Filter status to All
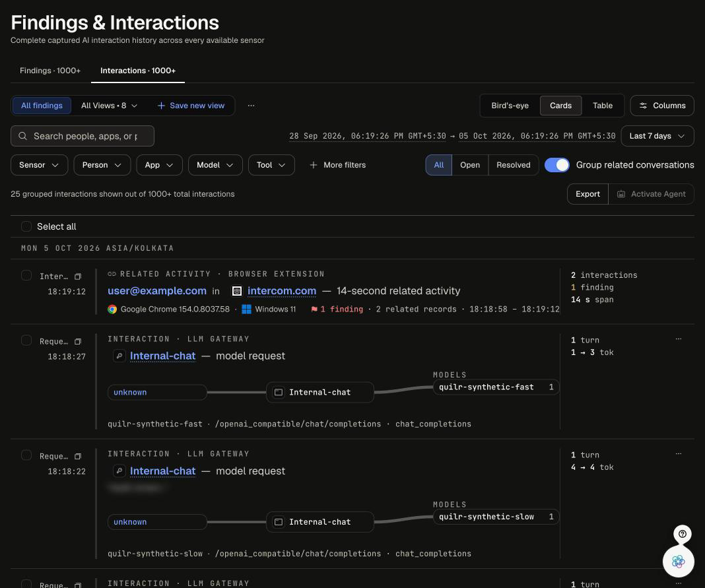The height and width of the screenshot is (588, 705). (x=439, y=165)
